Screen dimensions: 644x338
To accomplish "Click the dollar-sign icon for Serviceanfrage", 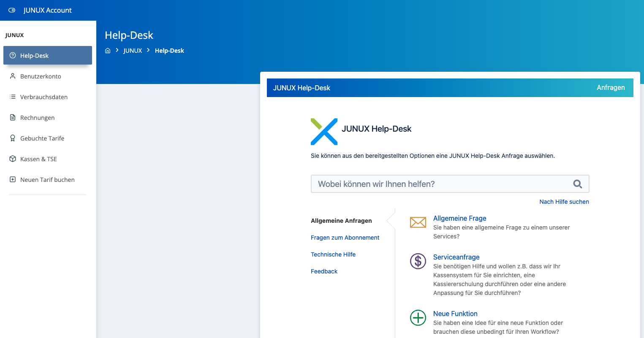I will pyautogui.click(x=418, y=261).
